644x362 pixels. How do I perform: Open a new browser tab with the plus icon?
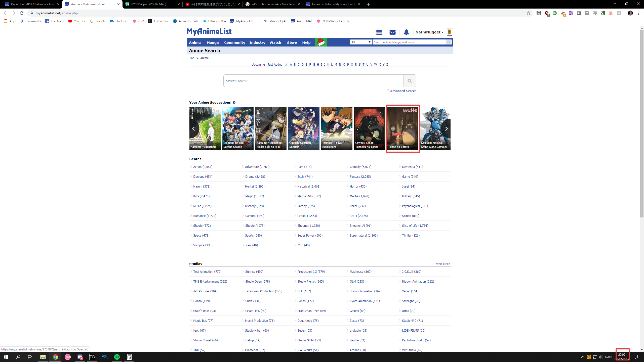[x=369, y=4]
